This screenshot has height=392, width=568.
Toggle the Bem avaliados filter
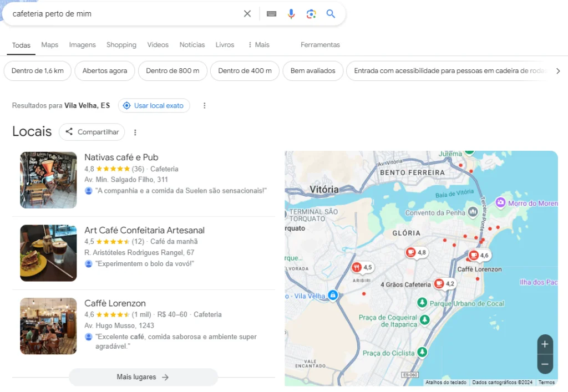[x=313, y=70]
